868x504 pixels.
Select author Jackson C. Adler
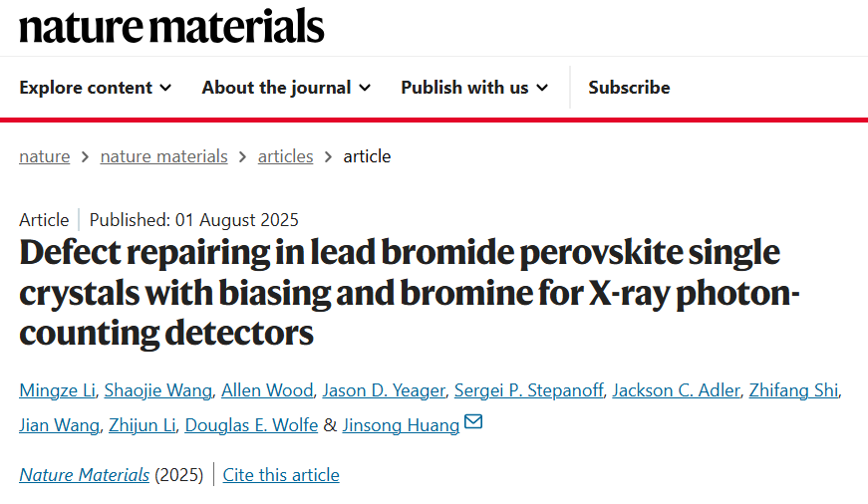pos(676,390)
